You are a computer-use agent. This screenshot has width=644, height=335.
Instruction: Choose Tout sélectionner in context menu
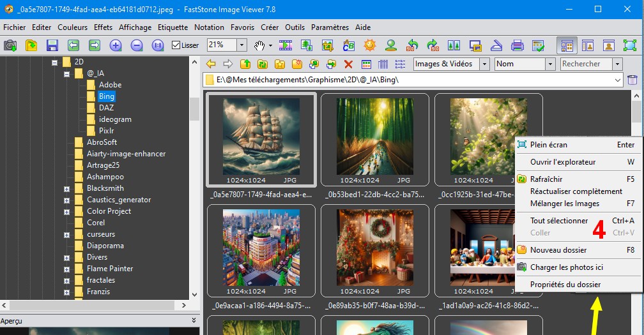578,221
